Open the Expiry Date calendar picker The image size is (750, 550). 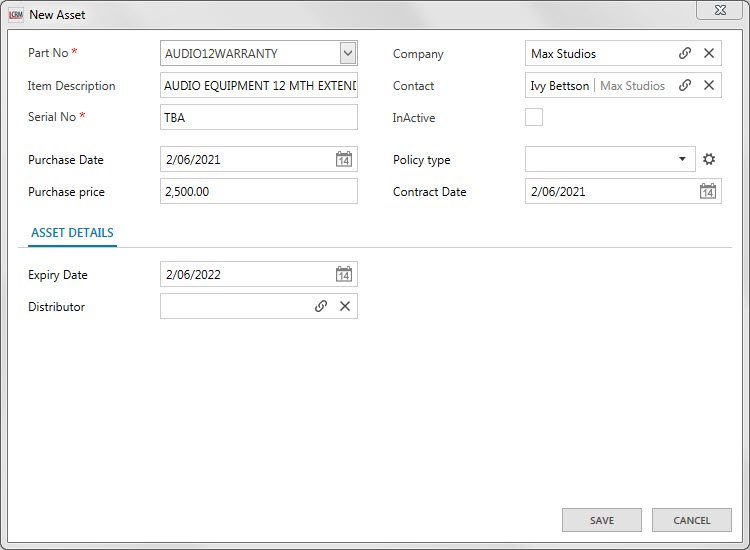(x=343, y=275)
